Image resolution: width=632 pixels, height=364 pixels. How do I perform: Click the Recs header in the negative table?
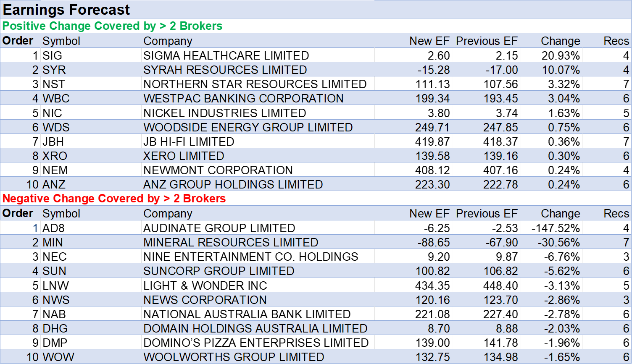tap(616, 214)
